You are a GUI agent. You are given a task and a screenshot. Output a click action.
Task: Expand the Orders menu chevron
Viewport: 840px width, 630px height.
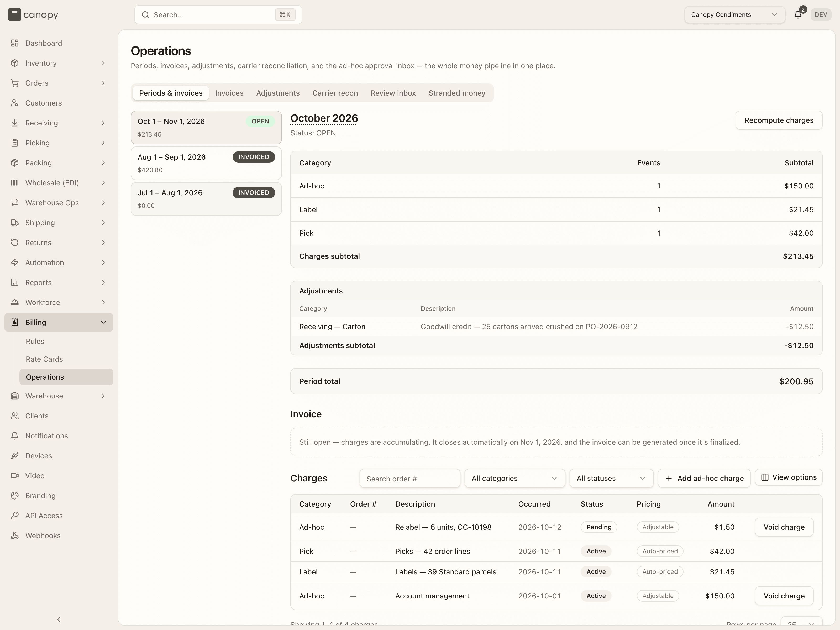(x=103, y=83)
